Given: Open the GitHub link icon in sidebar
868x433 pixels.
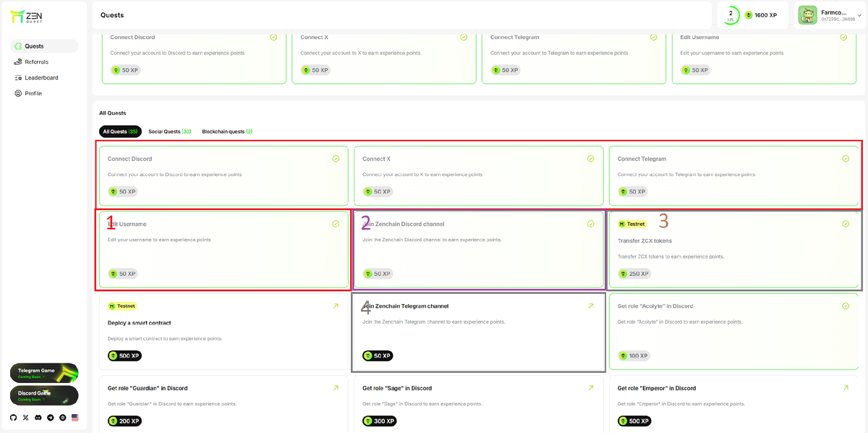Looking at the screenshot, I should 14,418.
